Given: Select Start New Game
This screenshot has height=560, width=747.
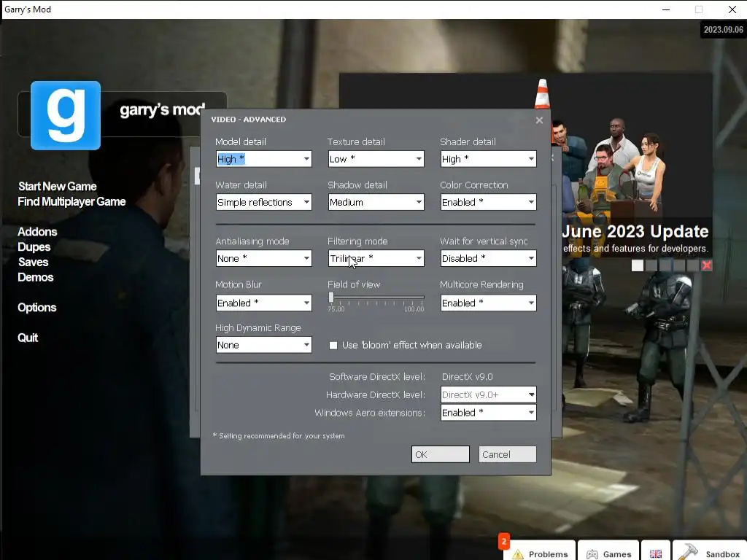Looking at the screenshot, I should [x=57, y=186].
